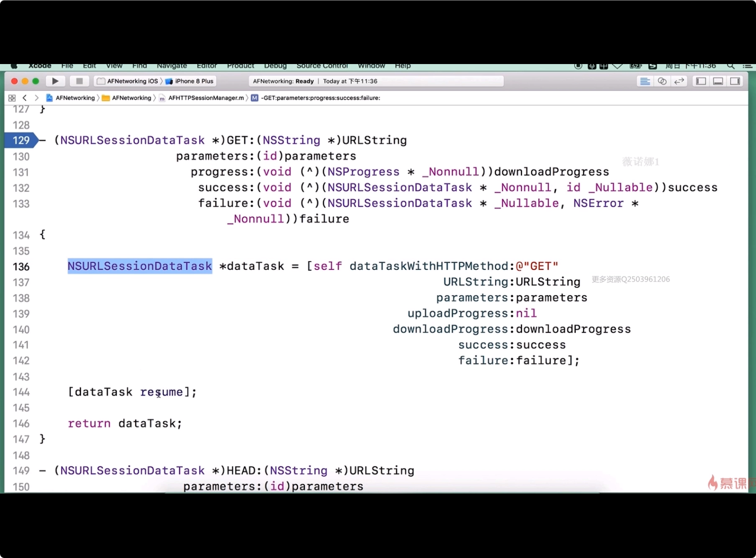Click the line 136 number in gutter

pyautogui.click(x=21, y=267)
